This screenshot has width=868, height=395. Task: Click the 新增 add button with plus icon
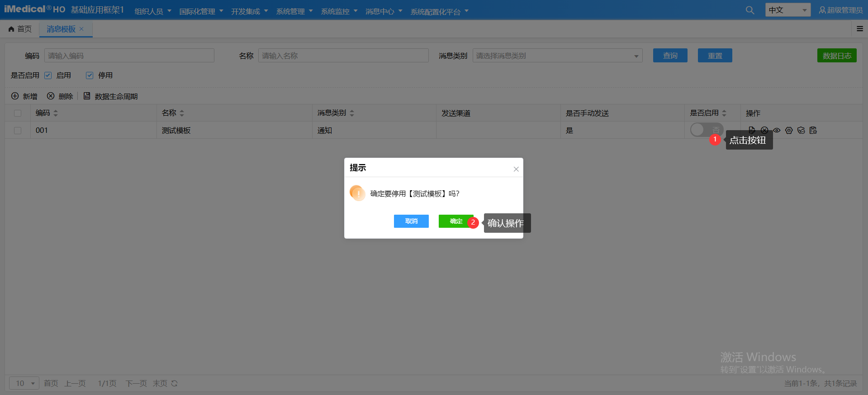(24, 96)
